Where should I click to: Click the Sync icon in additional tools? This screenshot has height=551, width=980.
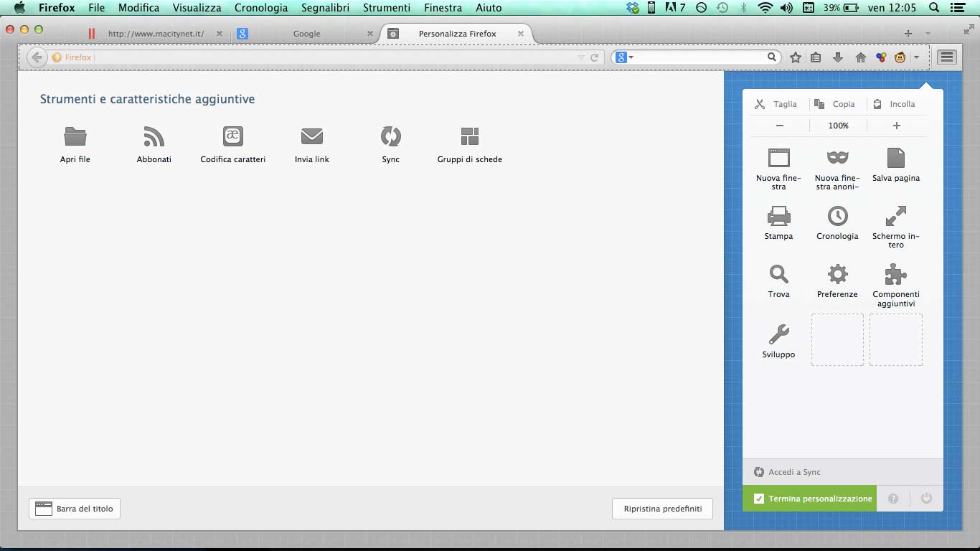pyautogui.click(x=391, y=136)
